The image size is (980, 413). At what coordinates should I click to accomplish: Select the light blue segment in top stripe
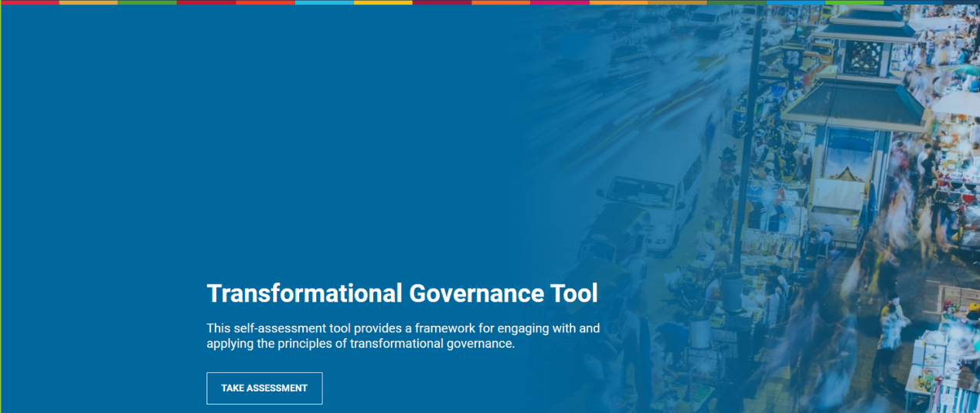[x=324, y=2]
